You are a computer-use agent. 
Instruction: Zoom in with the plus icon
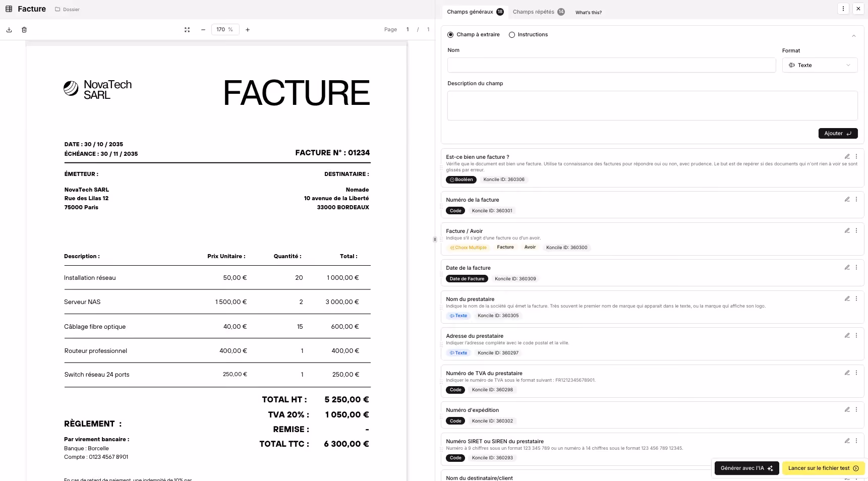click(x=248, y=30)
